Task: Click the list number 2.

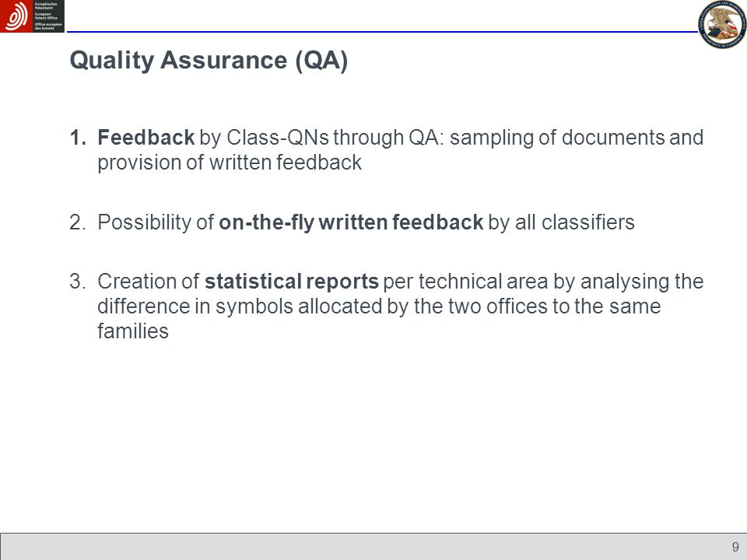Action: (78, 222)
